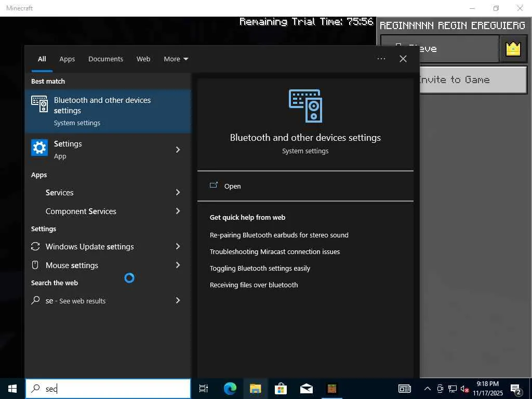Image resolution: width=532 pixels, height=399 pixels.
Task: Click Invite to Game in Minecraft
Action: 473,79
